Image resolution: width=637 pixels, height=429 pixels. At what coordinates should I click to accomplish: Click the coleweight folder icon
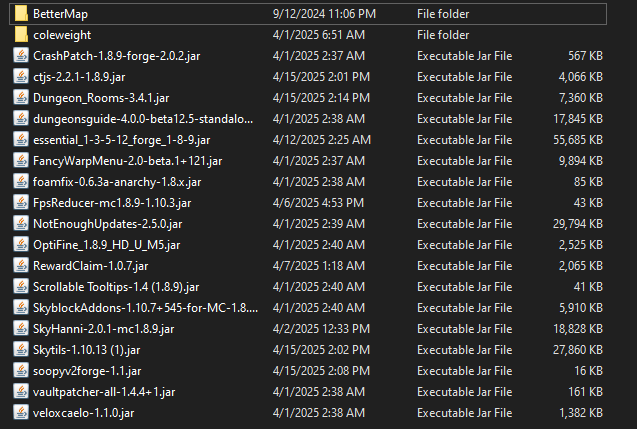[21, 35]
